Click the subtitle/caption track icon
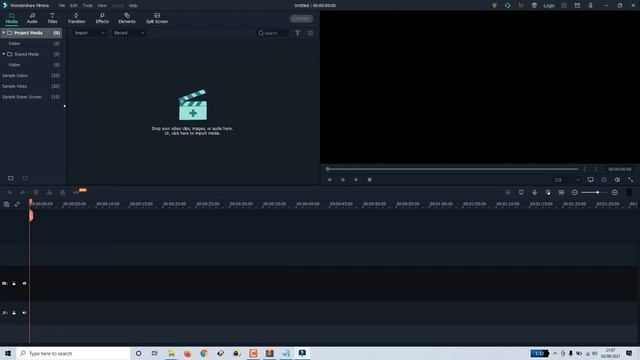Viewport: 640px width, 360px height. 561,192
